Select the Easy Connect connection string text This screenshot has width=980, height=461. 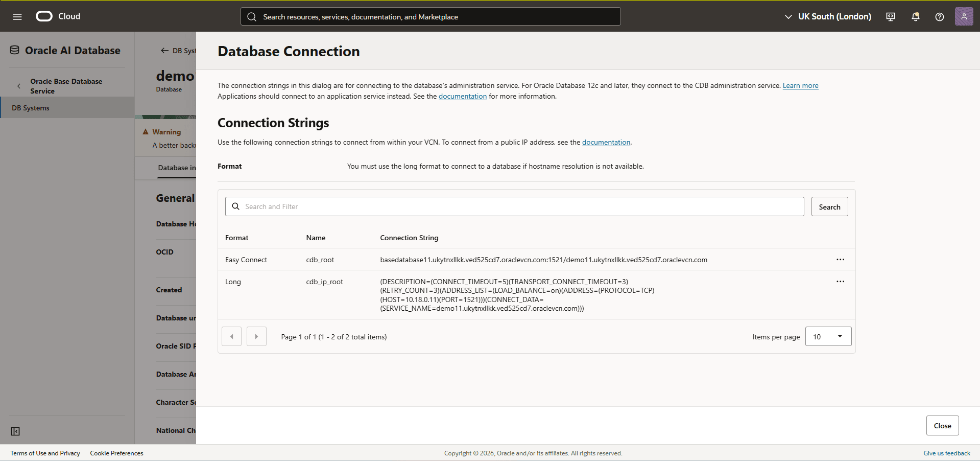tap(543, 260)
